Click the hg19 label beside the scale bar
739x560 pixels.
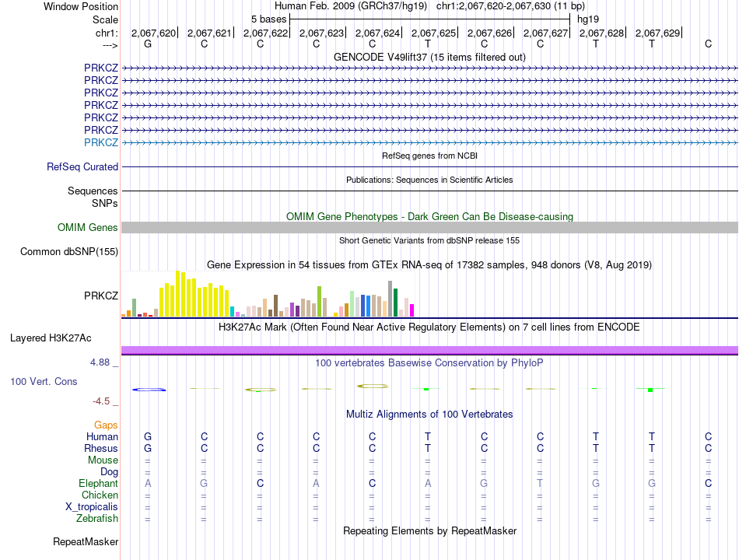588,19
